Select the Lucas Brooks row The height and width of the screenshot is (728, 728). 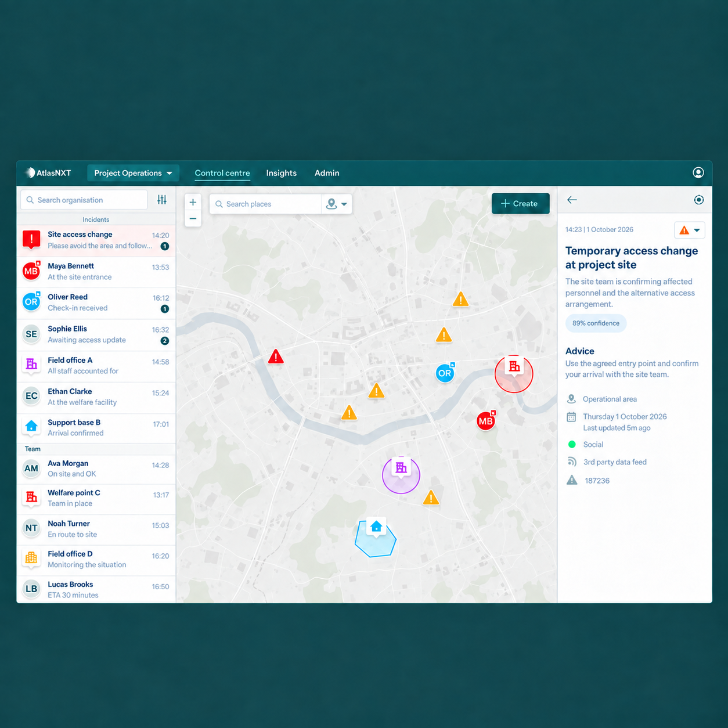tap(96, 590)
